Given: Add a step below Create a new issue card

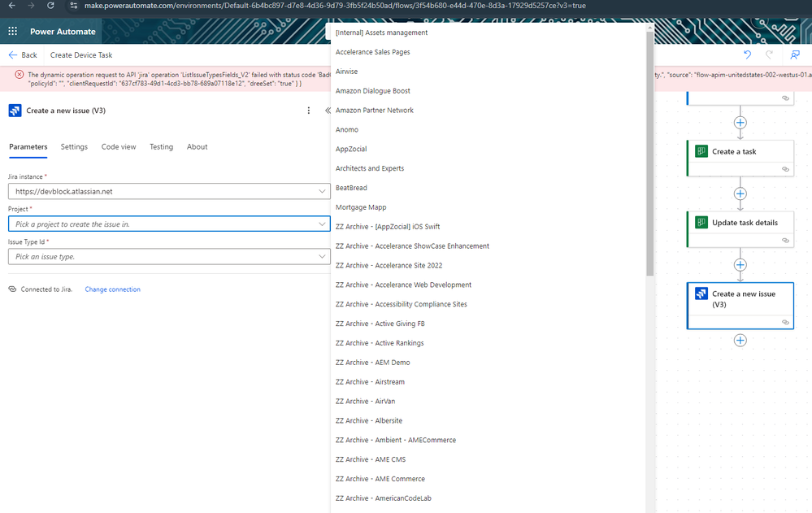Looking at the screenshot, I should pyautogui.click(x=740, y=341).
